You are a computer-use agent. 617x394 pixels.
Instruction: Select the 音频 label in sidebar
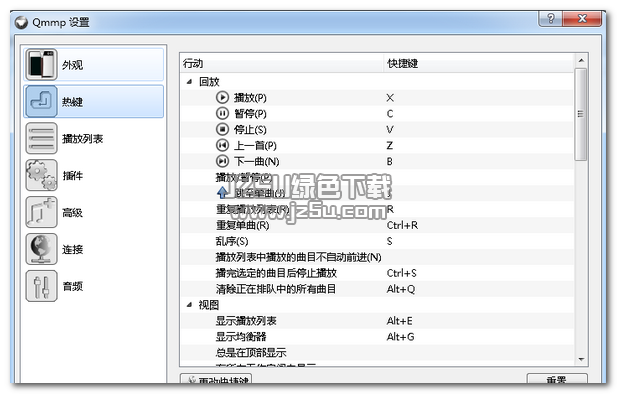tap(72, 287)
